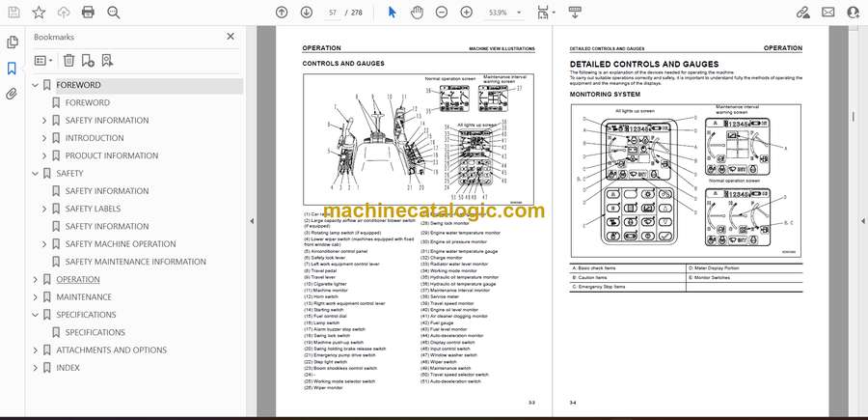Screen dimensions: 868x420
Task: Expand the right tools pane arrow
Action: [x=862, y=221]
